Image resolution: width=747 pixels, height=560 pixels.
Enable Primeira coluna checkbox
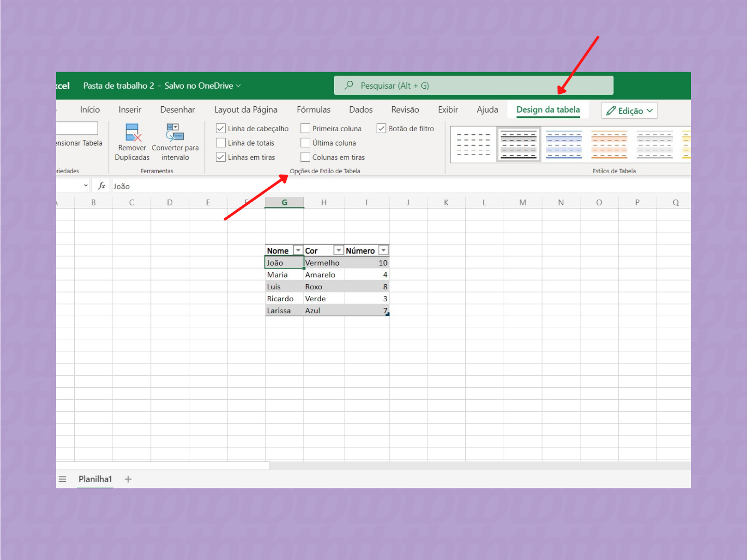point(305,128)
